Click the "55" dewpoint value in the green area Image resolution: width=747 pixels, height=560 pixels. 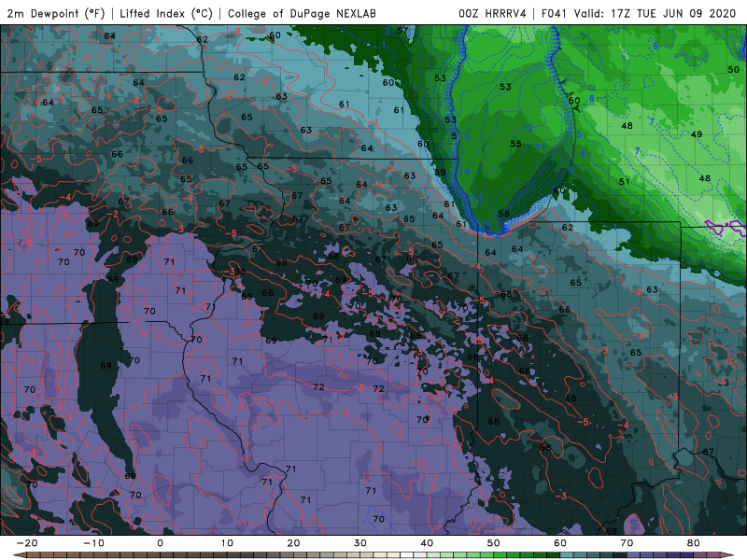[x=515, y=144]
